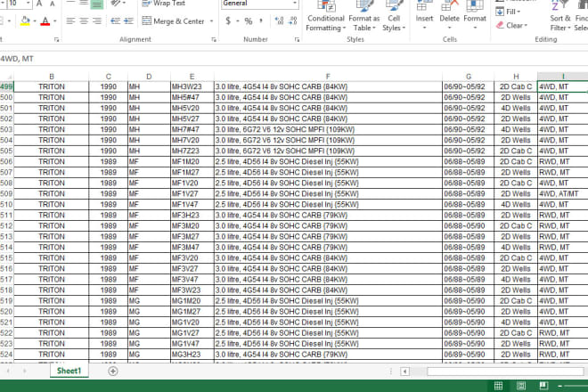Increase indent in Alignment group

[128, 21]
